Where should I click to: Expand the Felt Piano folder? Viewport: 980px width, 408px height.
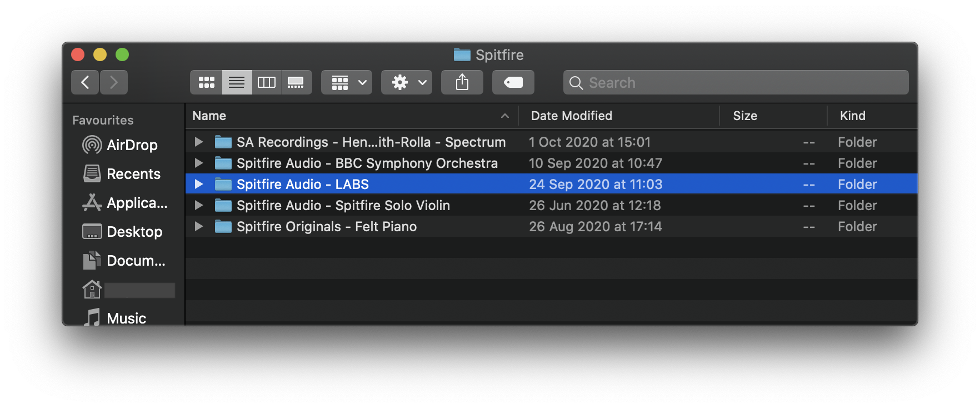199,226
